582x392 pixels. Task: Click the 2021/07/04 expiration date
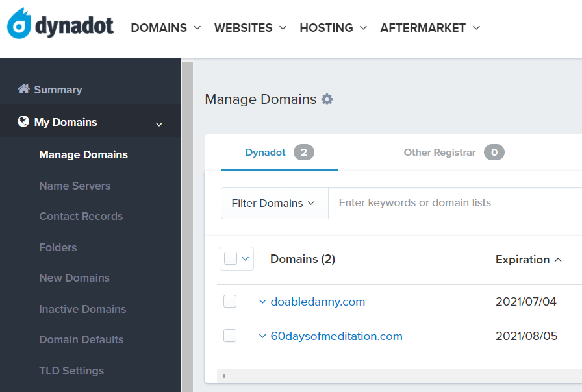[526, 302]
